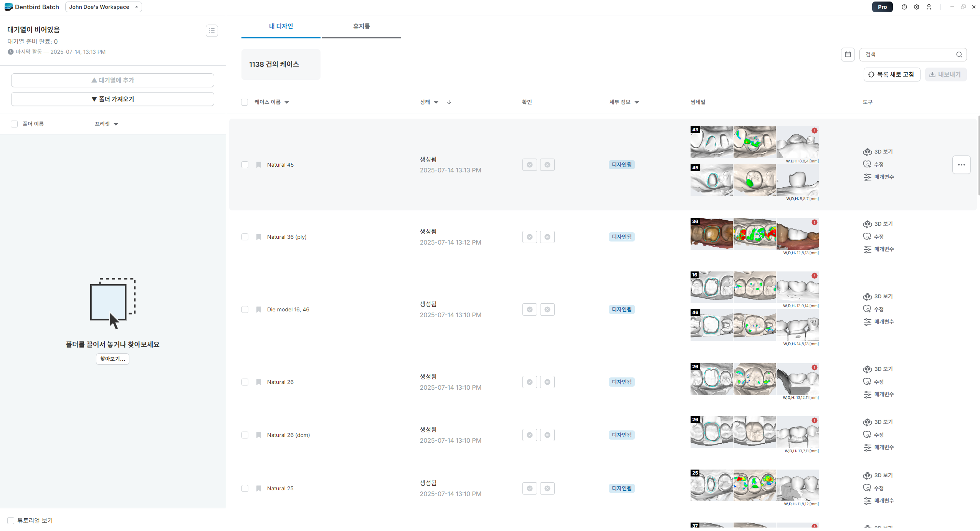
Task: Expand John Doe's Workspace dropdown
Action: click(103, 7)
